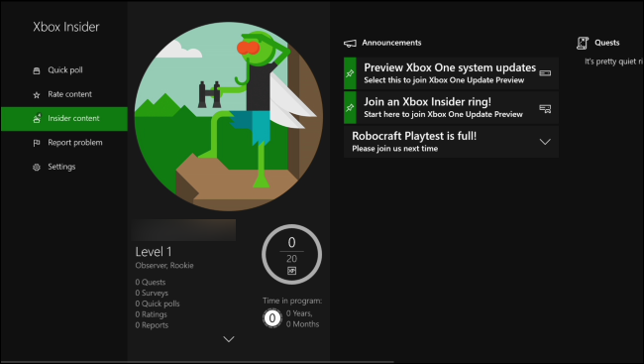Click console icon right of Preview system updates
The width and height of the screenshot is (644, 364).
click(545, 73)
